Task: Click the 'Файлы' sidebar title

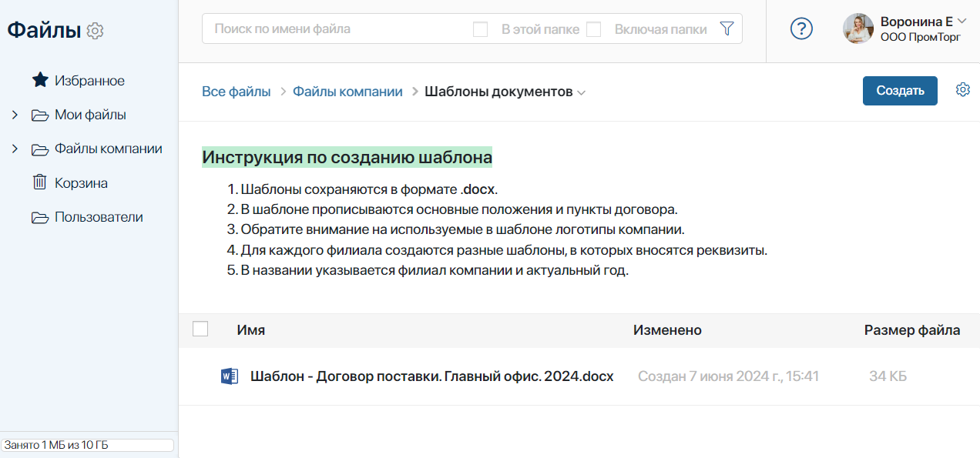Action: (44, 30)
